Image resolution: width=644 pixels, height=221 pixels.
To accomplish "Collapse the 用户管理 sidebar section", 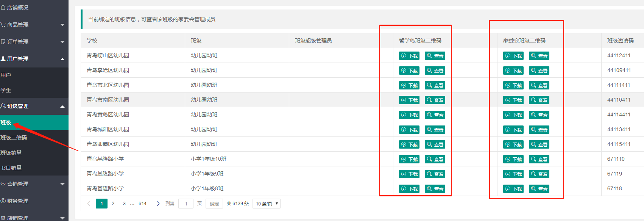I will (x=34, y=59).
